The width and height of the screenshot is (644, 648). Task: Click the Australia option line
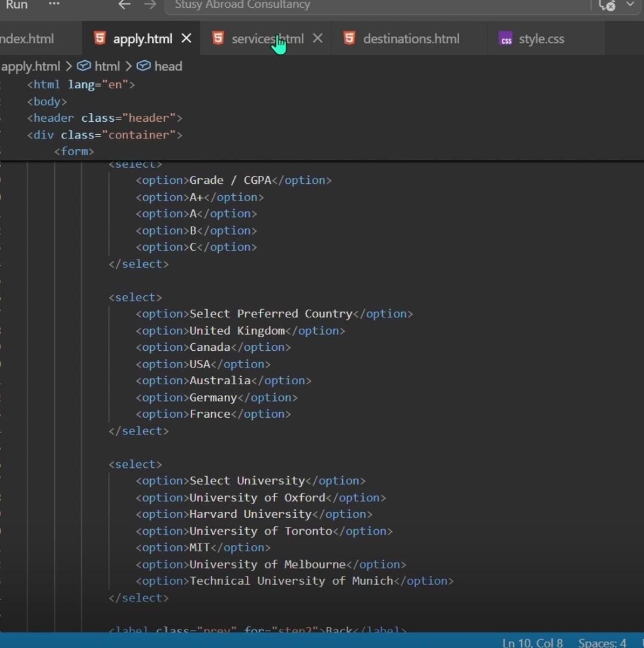224,381
